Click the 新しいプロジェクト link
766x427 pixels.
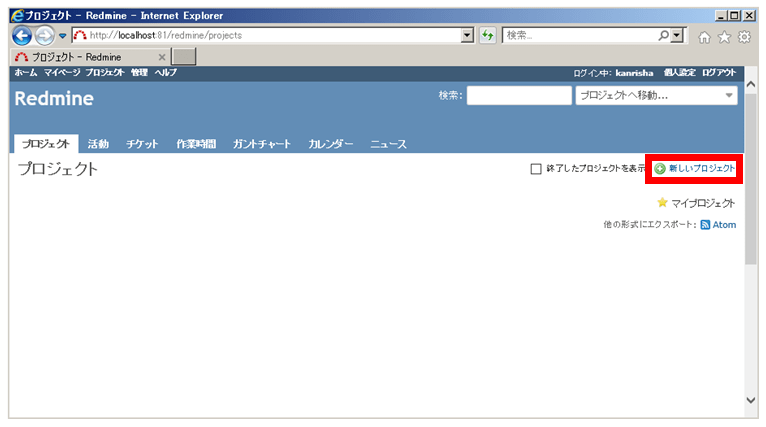pyautogui.click(x=702, y=169)
